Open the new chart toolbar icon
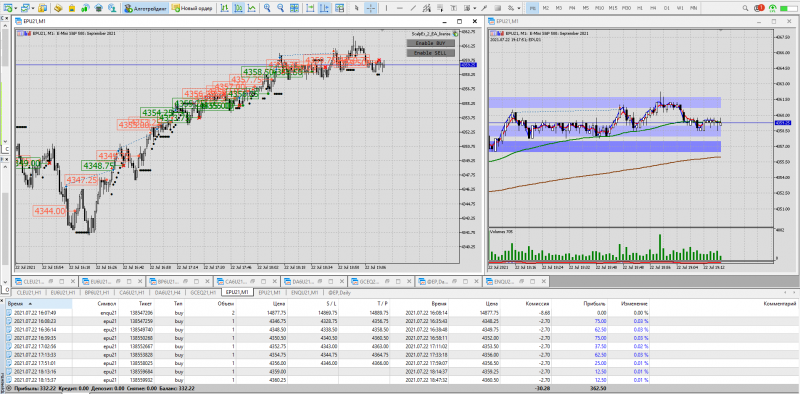 point(7,8)
